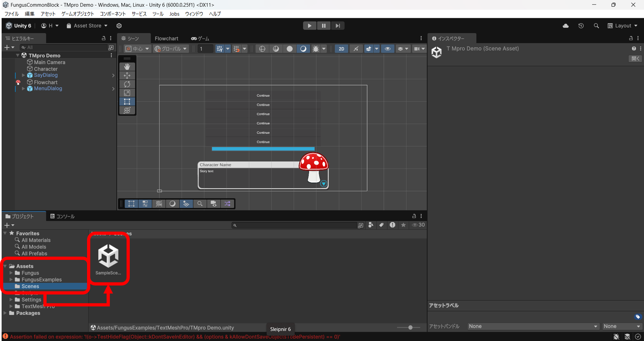This screenshot has width=644, height=341.
Task: Open the Unity Cloud services icon
Action: (566, 26)
